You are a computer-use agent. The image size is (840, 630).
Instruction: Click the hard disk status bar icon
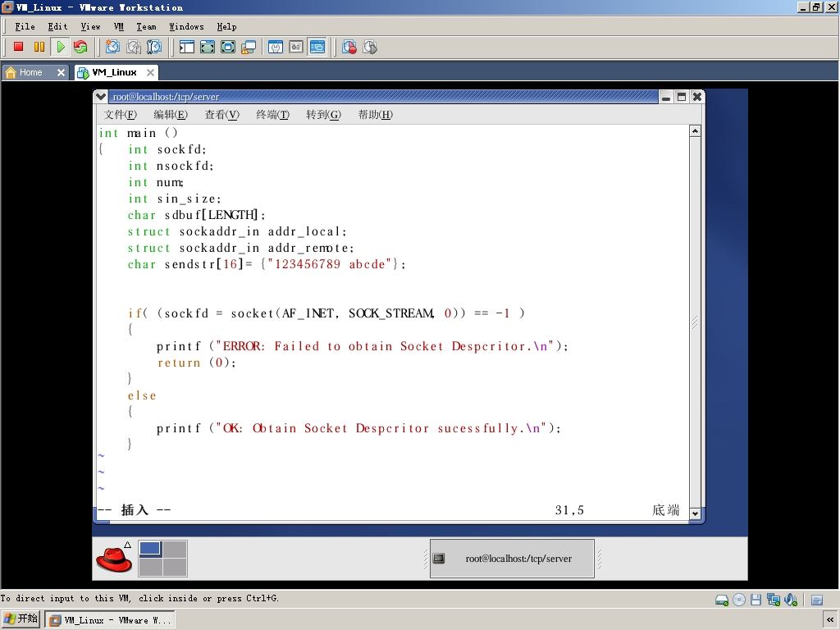pos(722,600)
